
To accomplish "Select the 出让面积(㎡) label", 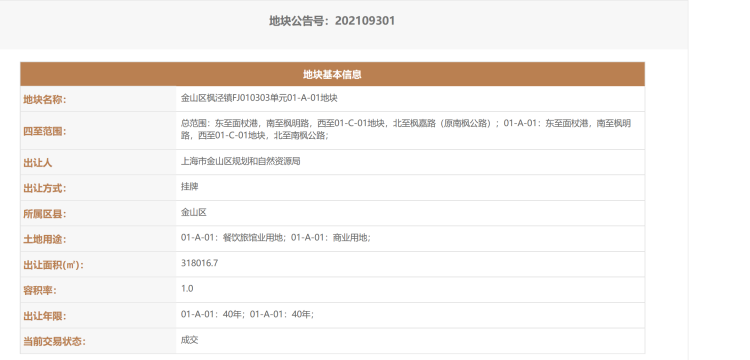I will point(54,265).
